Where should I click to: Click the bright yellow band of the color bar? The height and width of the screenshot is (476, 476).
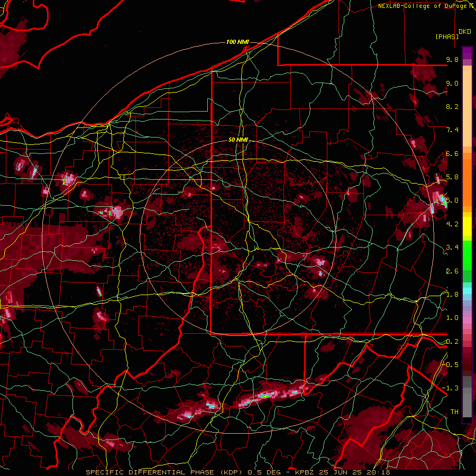[467, 226]
